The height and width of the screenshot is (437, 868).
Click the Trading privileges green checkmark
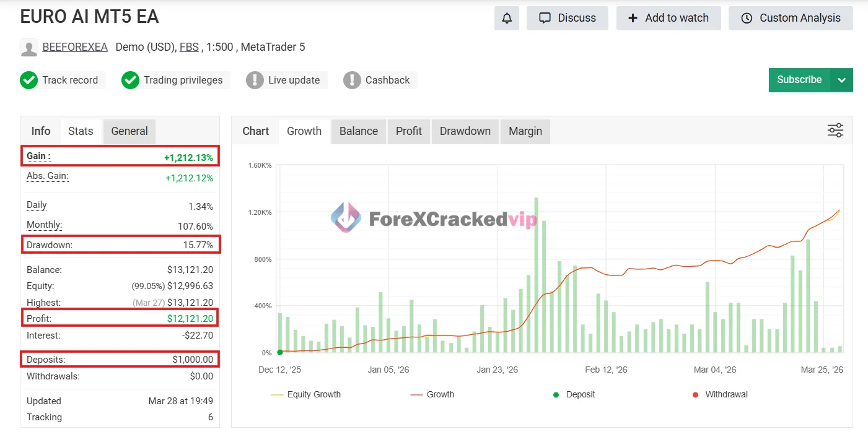[x=130, y=80]
